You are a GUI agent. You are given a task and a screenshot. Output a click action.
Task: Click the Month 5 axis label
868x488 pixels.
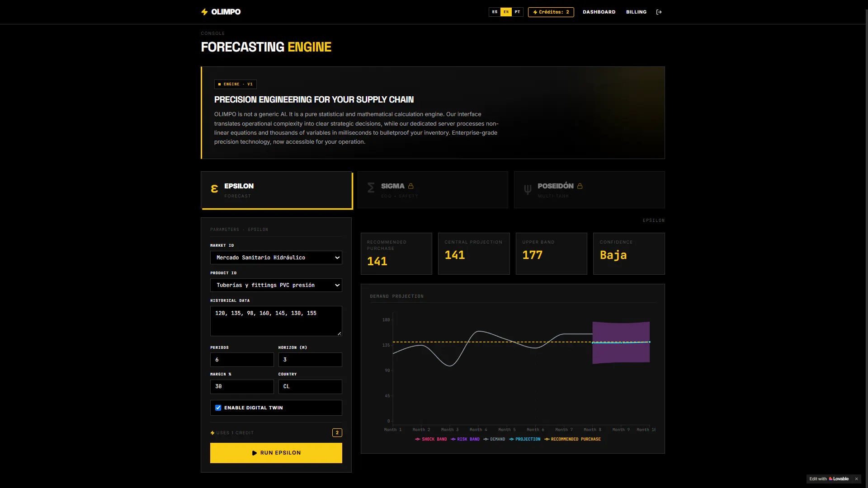pos(507,430)
